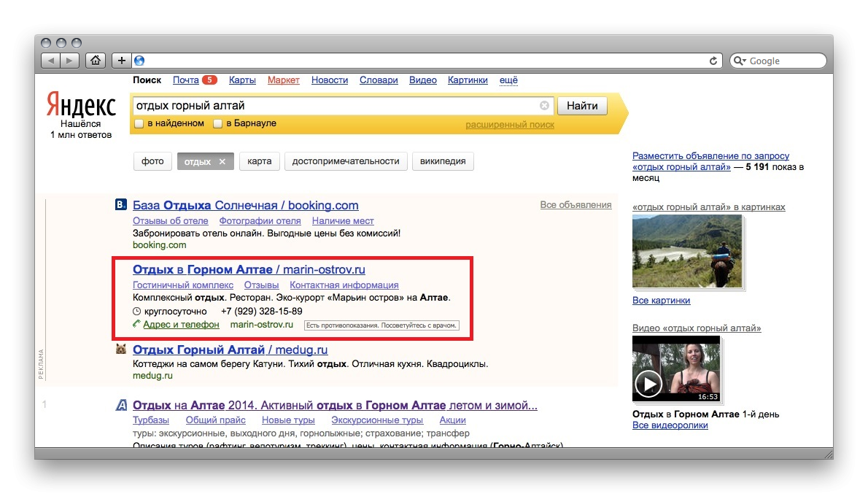
Task: Open Карты from the top menu
Action: point(242,80)
